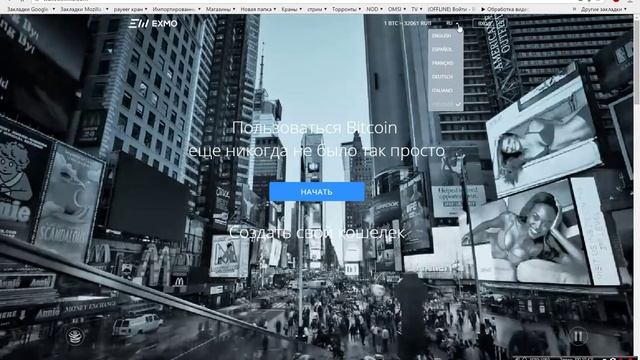Open the Закладки Google bookmarks folder
The height and width of the screenshot is (360, 640).
[31, 9]
